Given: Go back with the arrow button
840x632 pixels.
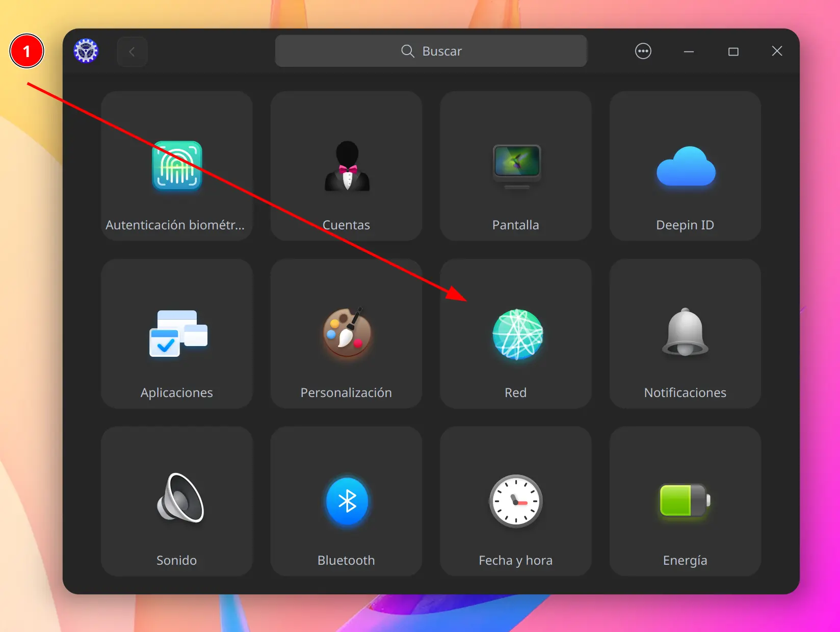Looking at the screenshot, I should [x=132, y=51].
